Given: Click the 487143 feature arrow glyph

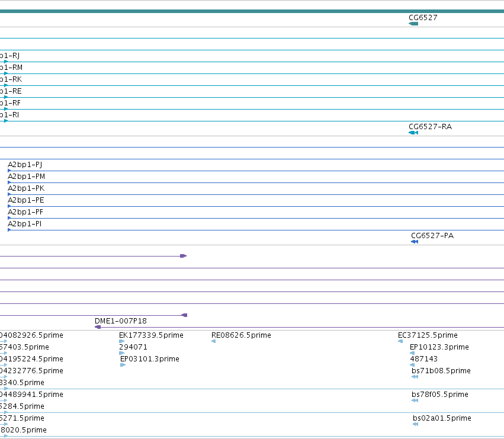Looking at the screenshot, I should coord(412,365).
